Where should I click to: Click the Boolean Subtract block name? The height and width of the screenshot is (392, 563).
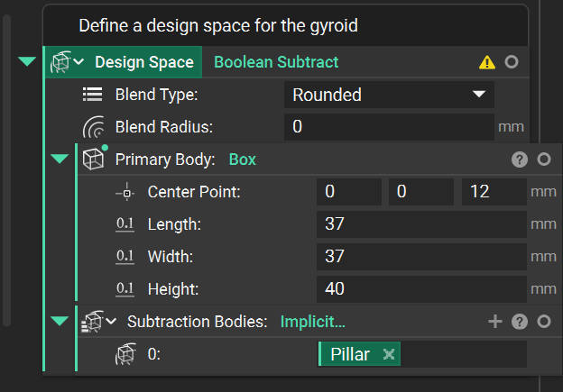pyautogui.click(x=276, y=62)
